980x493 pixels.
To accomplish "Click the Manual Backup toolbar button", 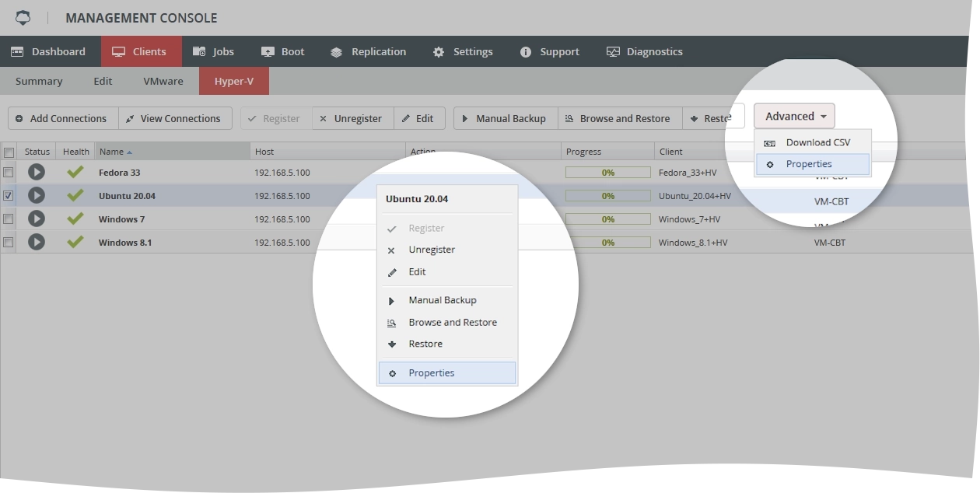I will coord(506,118).
